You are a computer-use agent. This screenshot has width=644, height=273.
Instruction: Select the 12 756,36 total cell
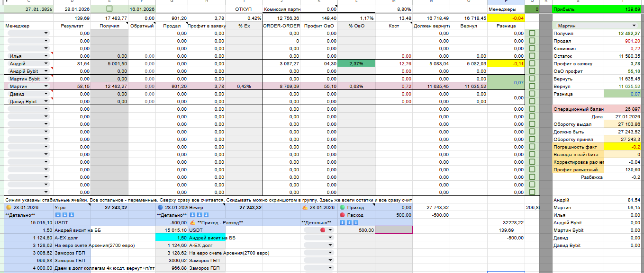pos(282,18)
